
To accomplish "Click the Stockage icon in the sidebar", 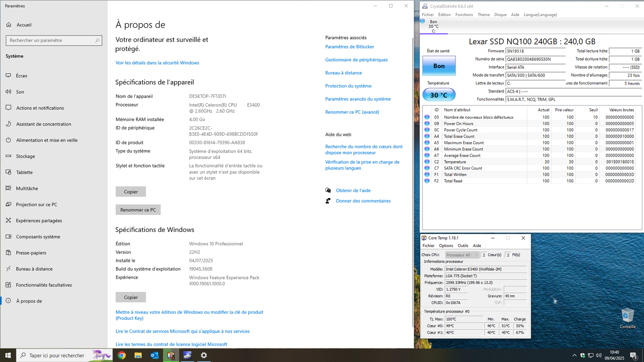I will click(x=8, y=156).
